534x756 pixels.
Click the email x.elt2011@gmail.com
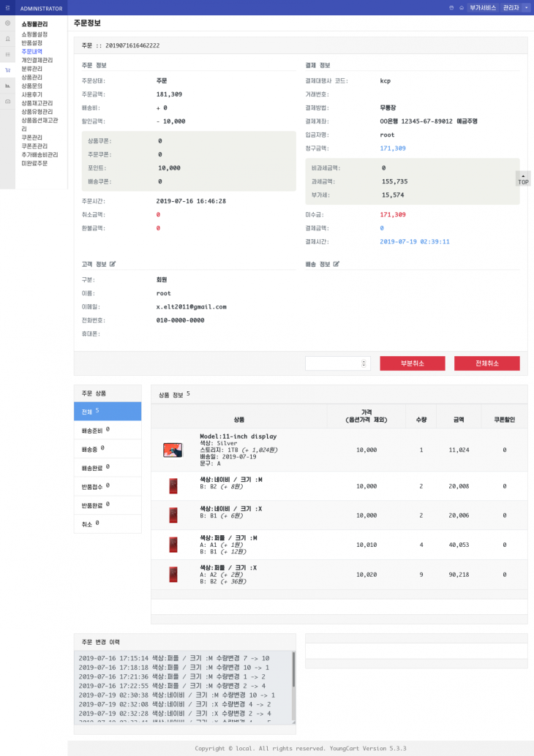point(191,306)
